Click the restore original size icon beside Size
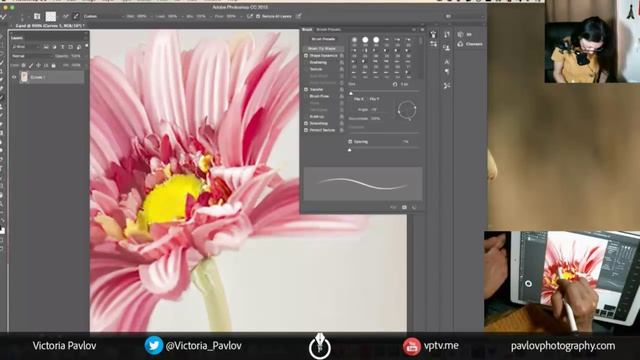This screenshot has width=640, height=360. pos(395,84)
